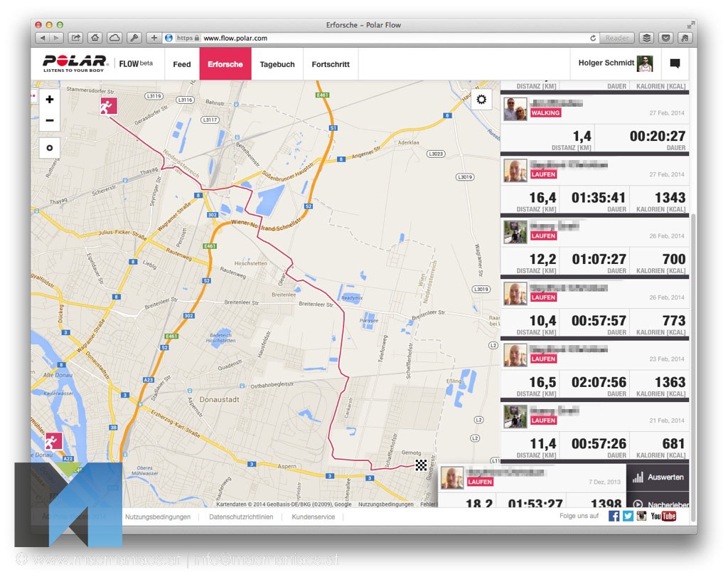Zoom out on the map

[x=49, y=120]
